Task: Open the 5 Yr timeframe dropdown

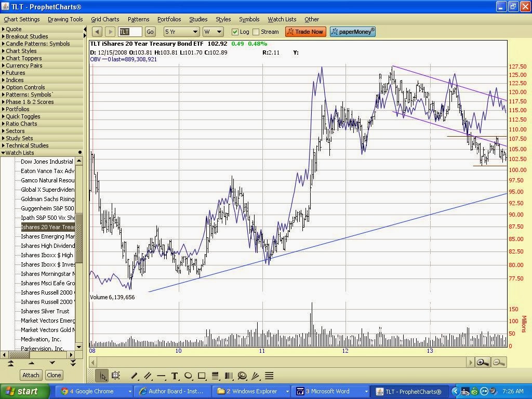Action: 181,32
